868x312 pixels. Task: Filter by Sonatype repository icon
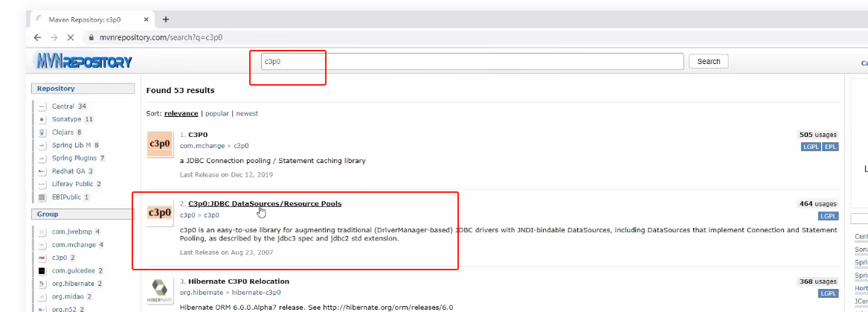pyautogui.click(x=42, y=119)
